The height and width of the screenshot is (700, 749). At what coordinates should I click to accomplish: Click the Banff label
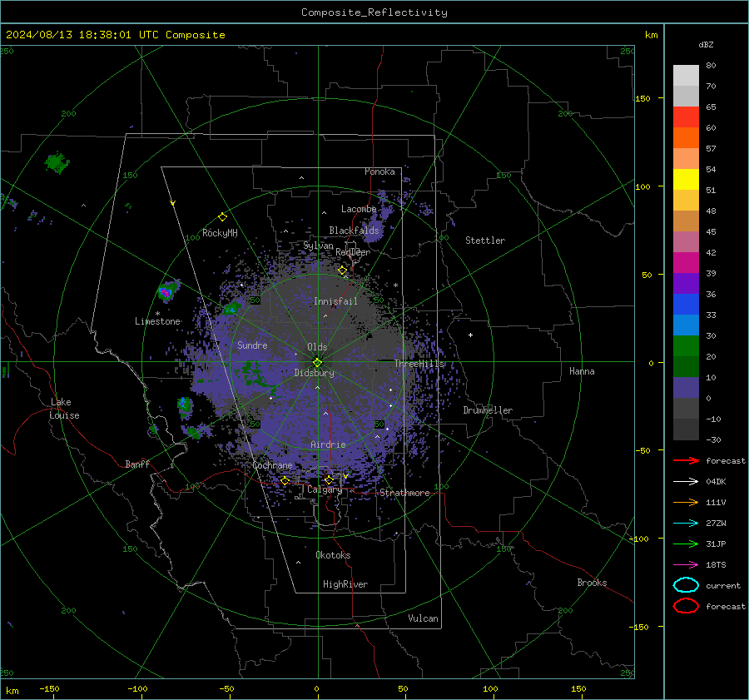point(137,464)
